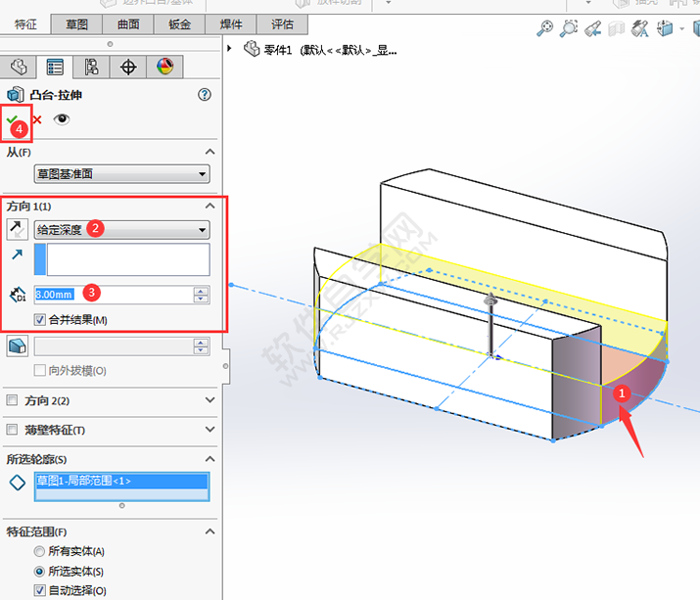Select 所有实体(A) radio button
Screen dimensions: 700x600
pos(39,551)
